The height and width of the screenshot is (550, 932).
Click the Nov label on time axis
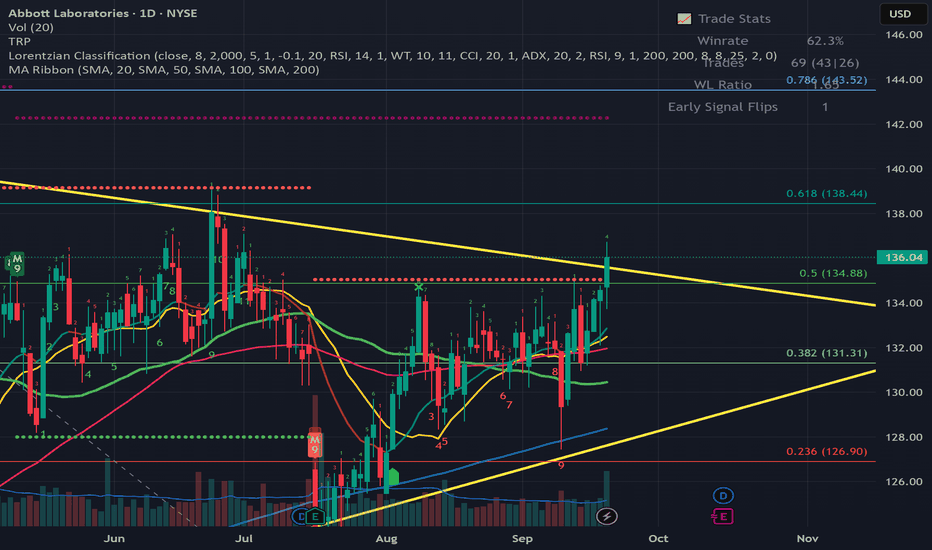click(x=807, y=538)
